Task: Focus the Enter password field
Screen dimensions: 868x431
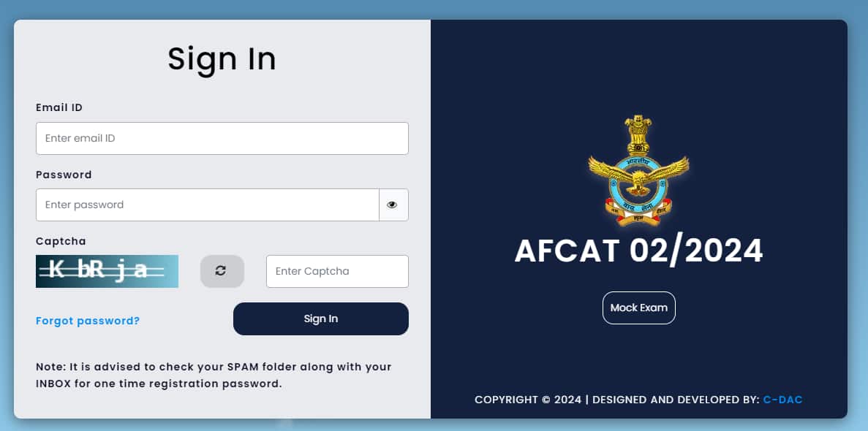Action: pos(207,205)
